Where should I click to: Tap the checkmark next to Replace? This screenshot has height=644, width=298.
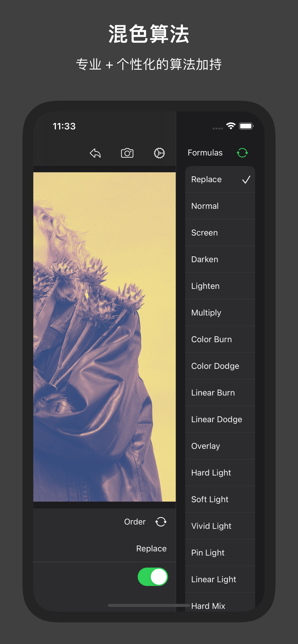tap(246, 179)
